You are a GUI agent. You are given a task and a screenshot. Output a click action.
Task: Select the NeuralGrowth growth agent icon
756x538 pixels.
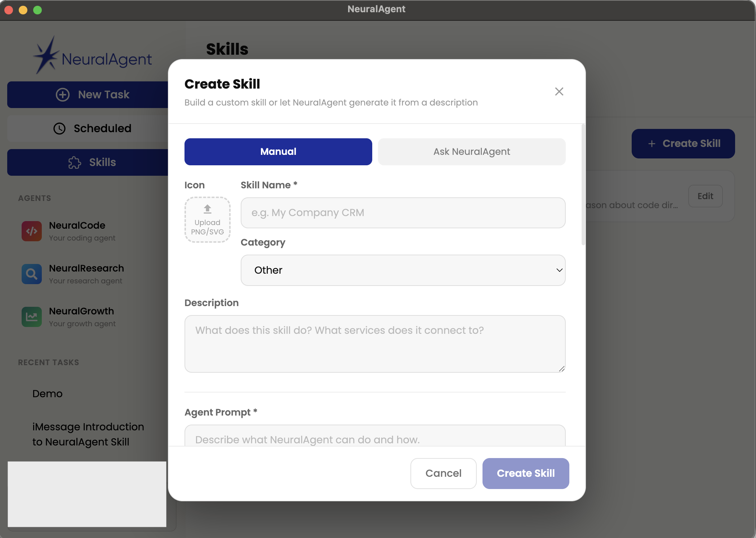coord(32,317)
